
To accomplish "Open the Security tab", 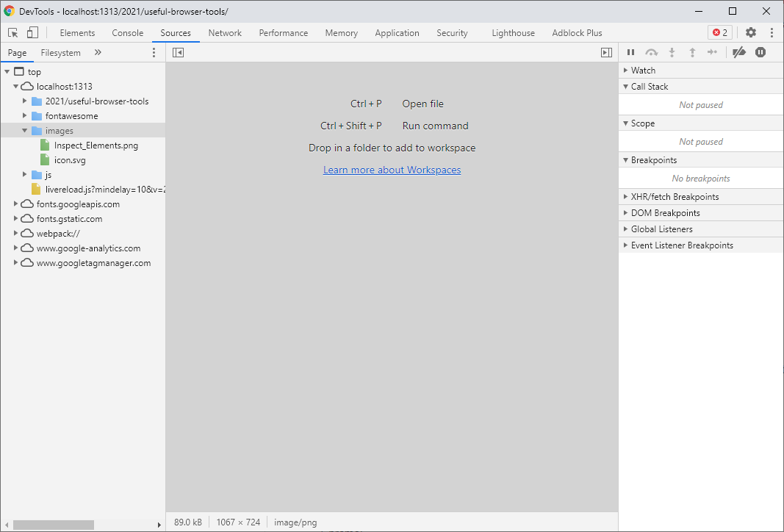I will pyautogui.click(x=452, y=33).
